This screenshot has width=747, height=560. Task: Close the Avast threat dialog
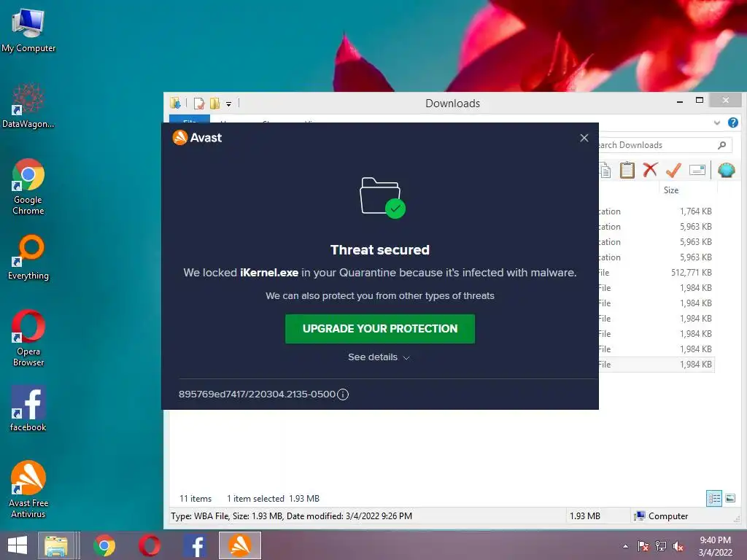coord(584,138)
